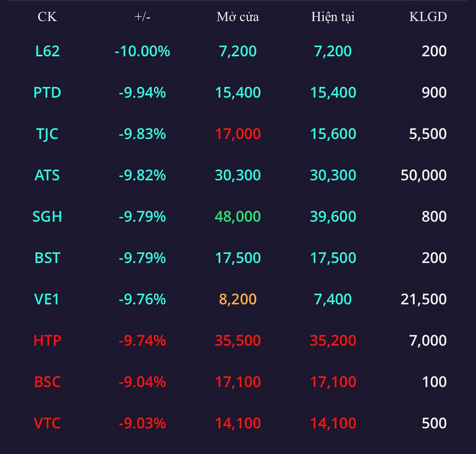Screen dimensions: 476x454
Task: Select TJC opening price 17,000
Action: pyautogui.click(x=238, y=134)
